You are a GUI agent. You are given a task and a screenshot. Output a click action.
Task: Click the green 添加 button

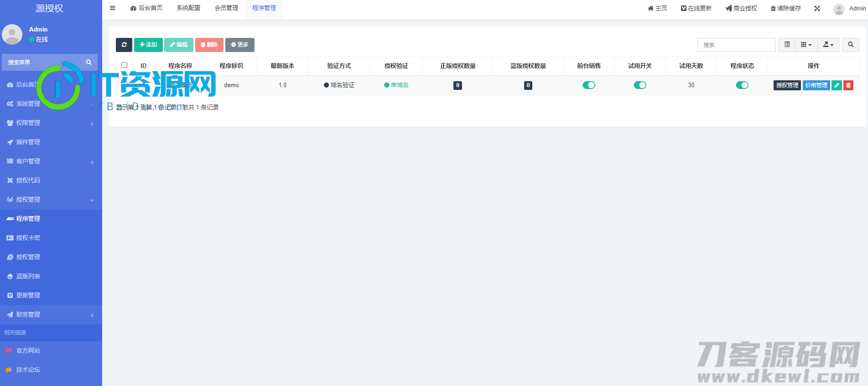point(148,45)
